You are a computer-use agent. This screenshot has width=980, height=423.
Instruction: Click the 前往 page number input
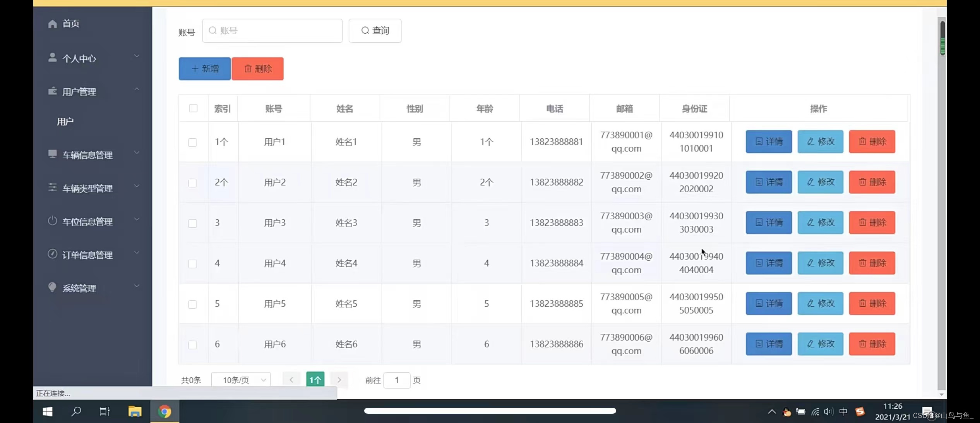click(397, 380)
